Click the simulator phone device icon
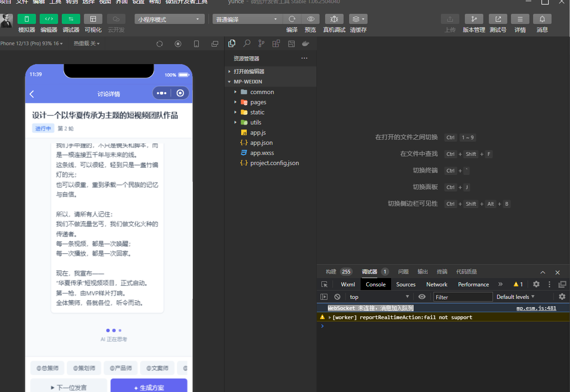This screenshot has width=570, height=392. [196, 44]
